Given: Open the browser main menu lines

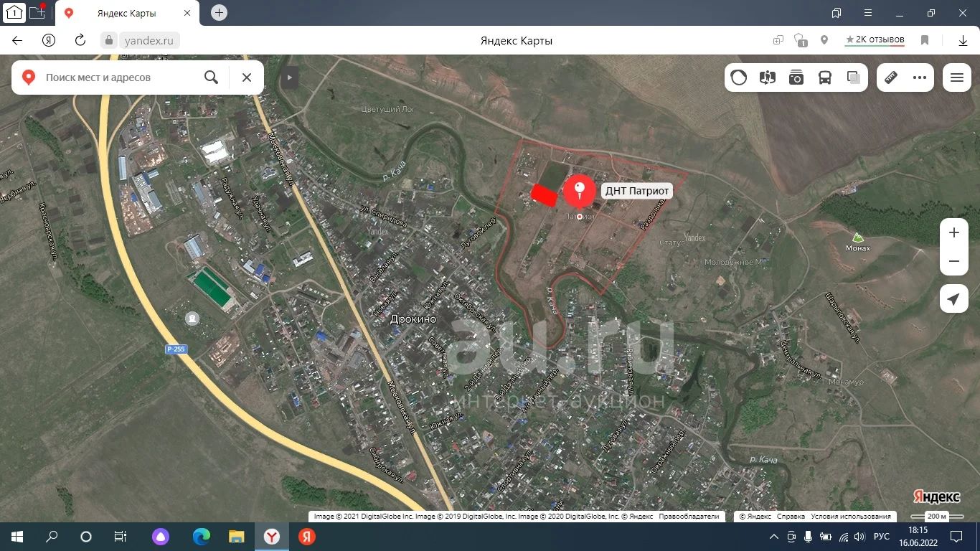Looking at the screenshot, I should [869, 13].
